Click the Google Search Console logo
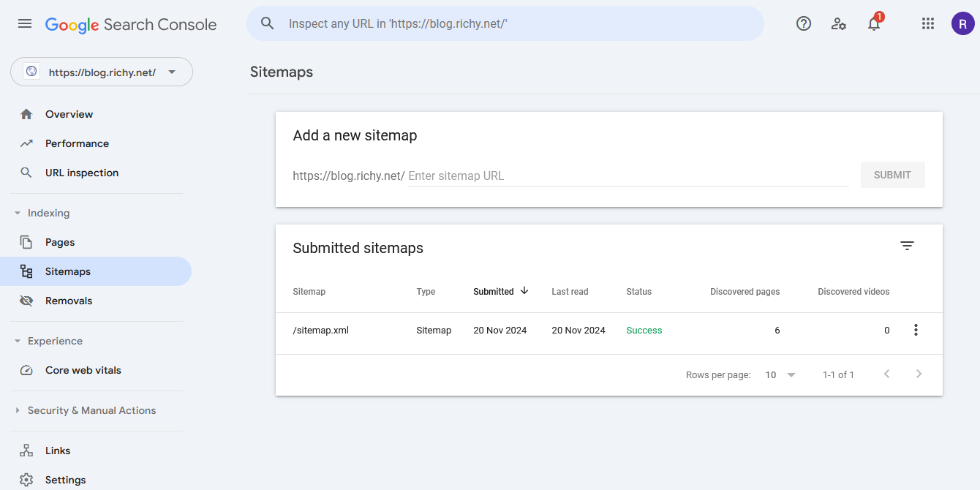The image size is (980, 490). click(x=131, y=24)
